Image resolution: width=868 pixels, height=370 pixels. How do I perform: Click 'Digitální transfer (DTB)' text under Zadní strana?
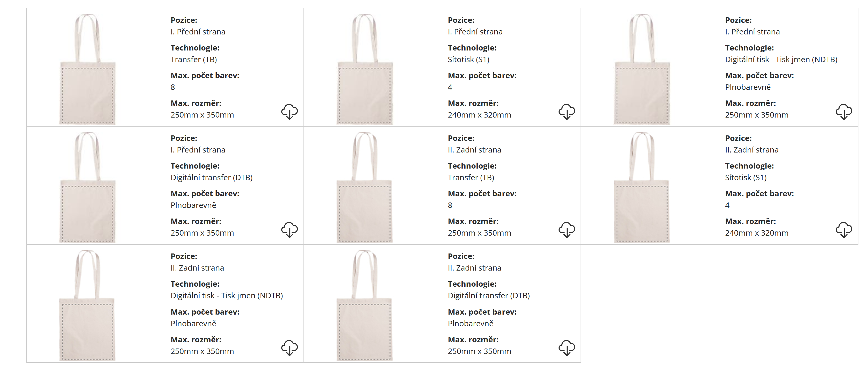(x=489, y=295)
